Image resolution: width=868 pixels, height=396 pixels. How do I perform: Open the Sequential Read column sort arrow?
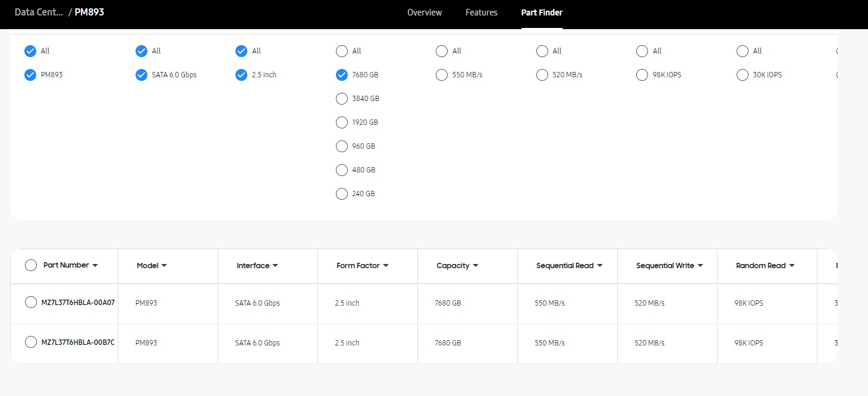(600, 266)
